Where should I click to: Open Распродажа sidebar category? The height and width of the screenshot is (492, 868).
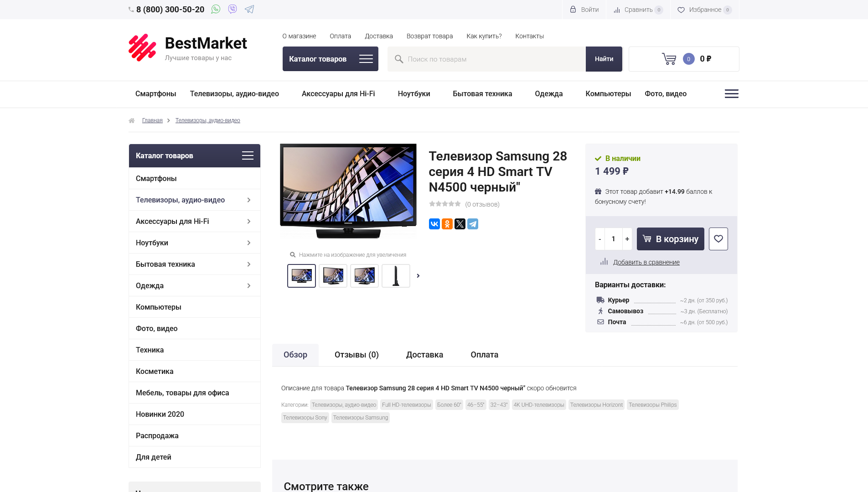pyautogui.click(x=195, y=435)
